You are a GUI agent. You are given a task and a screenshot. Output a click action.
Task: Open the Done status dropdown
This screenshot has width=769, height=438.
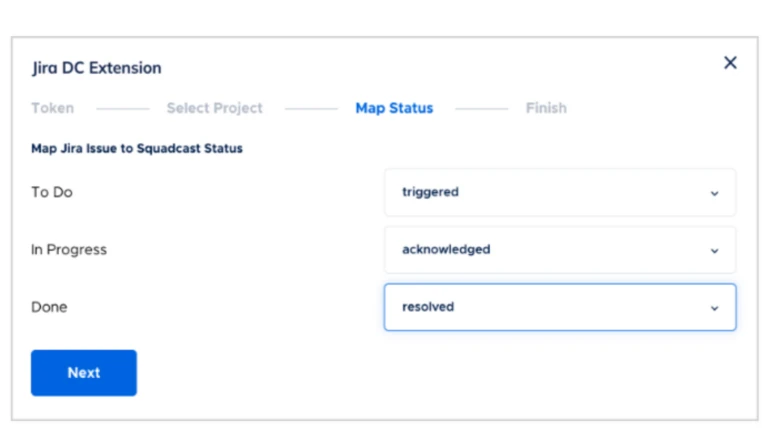tap(559, 307)
